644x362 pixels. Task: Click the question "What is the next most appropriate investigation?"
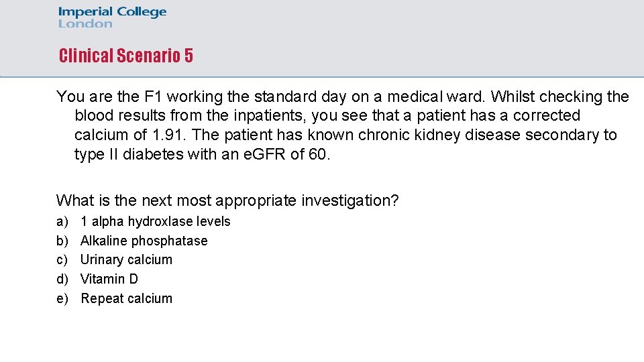227,200
